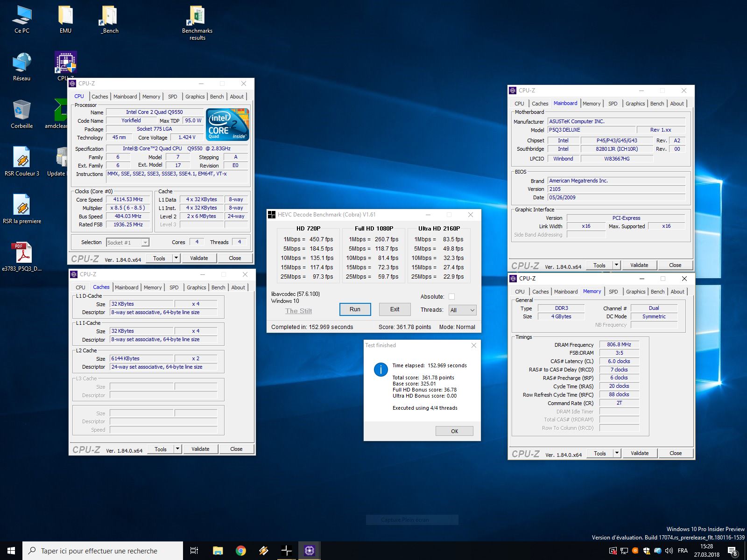The width and height of the screenshot is (747, 560).
Task: Select CPU tab in Memory window
Action: click(x=520, y=292)
